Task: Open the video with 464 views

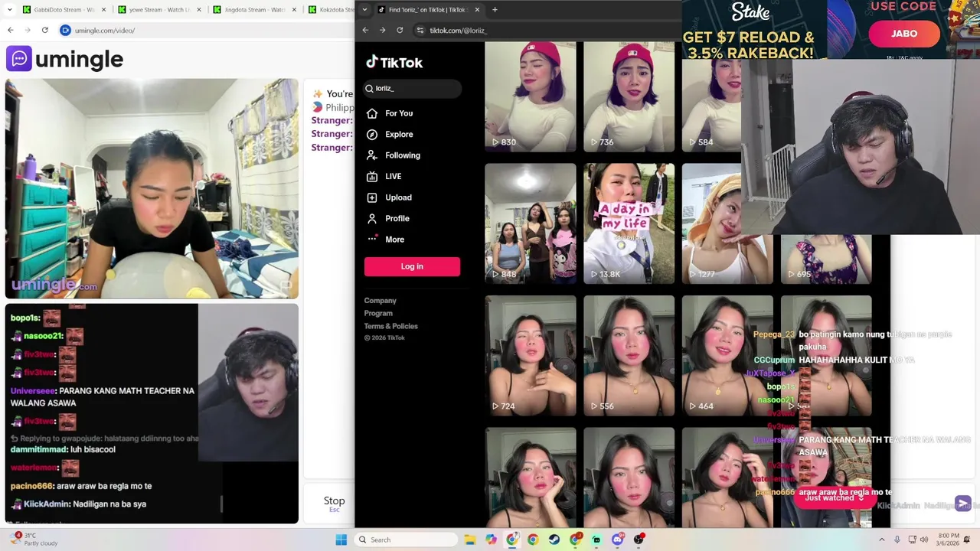Action: click(x=727, y=356)
